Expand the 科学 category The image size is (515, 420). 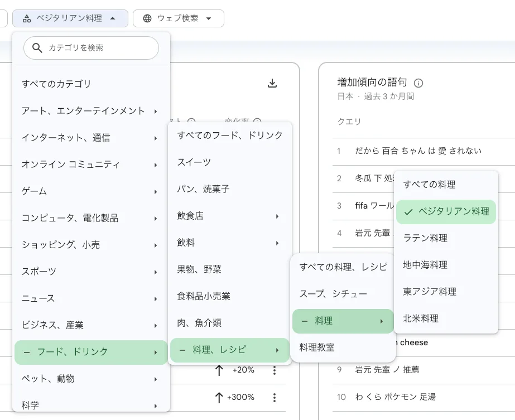coord(92,405)
